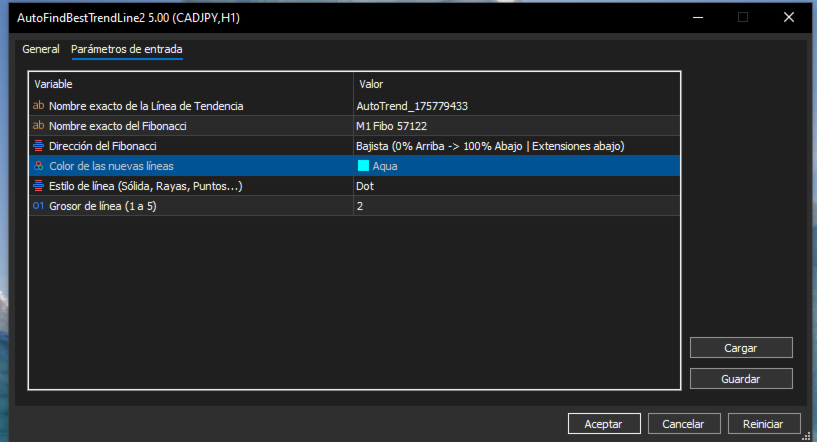
Task: Open the Dirección del Fibonacci value dropdown
Action: coord(516,146)
